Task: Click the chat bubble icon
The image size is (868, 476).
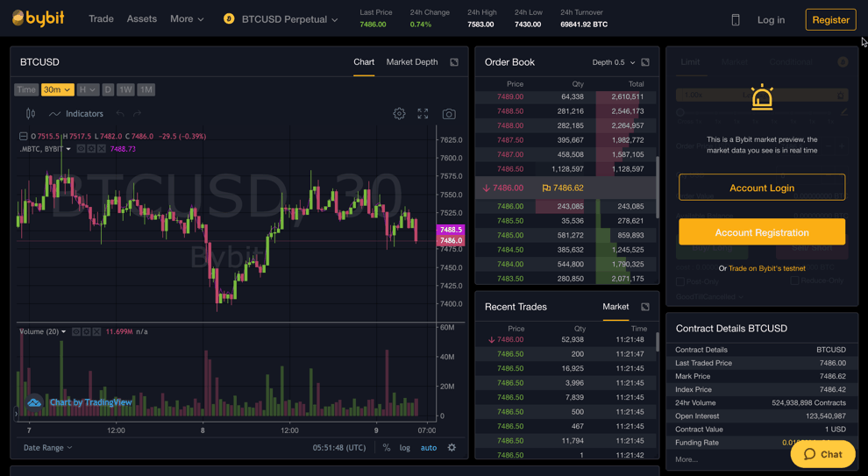Action: pos(810,454)
